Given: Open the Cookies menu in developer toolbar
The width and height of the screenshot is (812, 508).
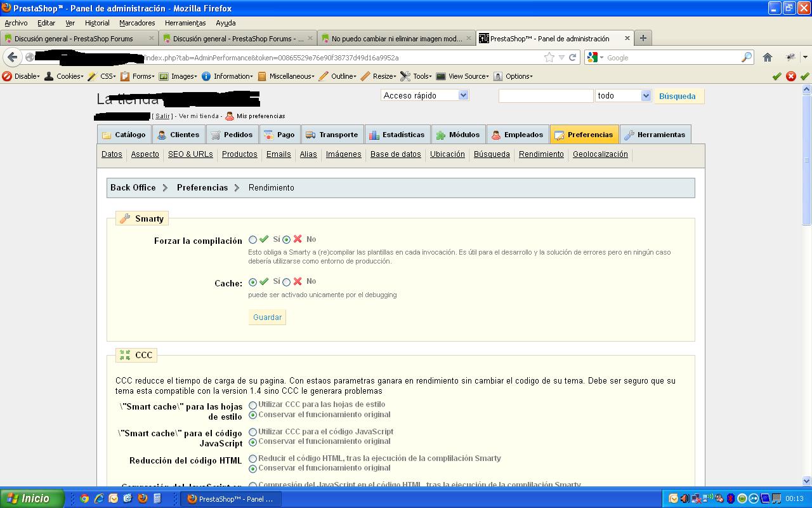Looking at the screenshot, I should (63, 76).
